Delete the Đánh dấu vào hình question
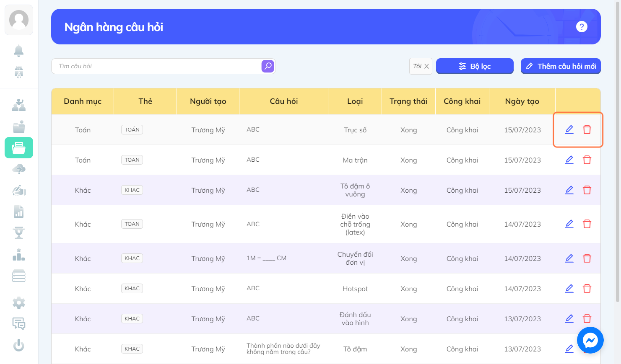The height and width of the screenshot is (364, 621). click(587, 319)
